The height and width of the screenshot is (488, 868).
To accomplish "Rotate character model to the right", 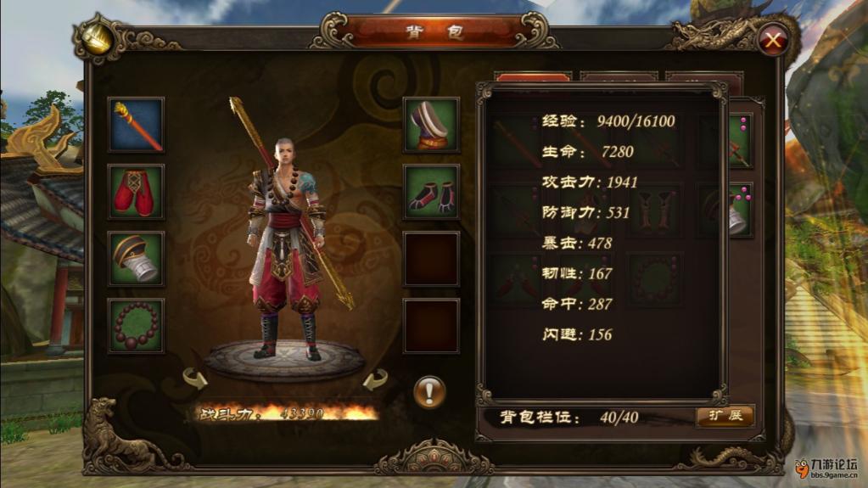I will pos(375,380).
